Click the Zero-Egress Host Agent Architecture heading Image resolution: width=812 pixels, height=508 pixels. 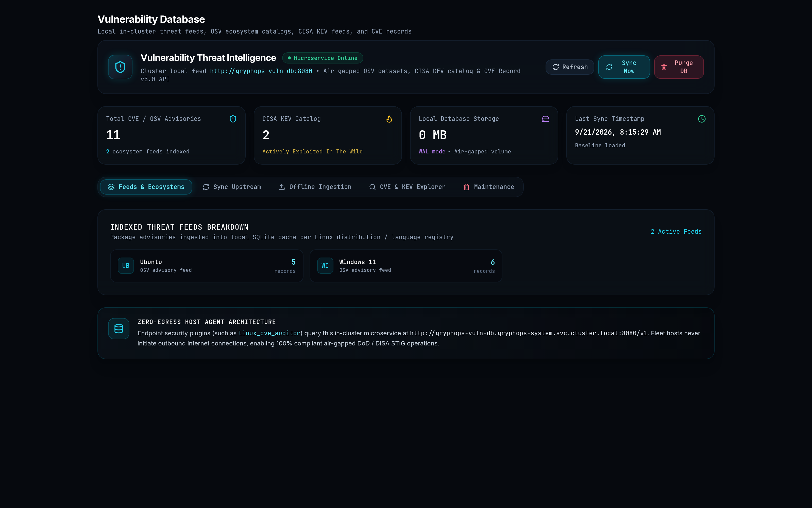pos(207,322)
